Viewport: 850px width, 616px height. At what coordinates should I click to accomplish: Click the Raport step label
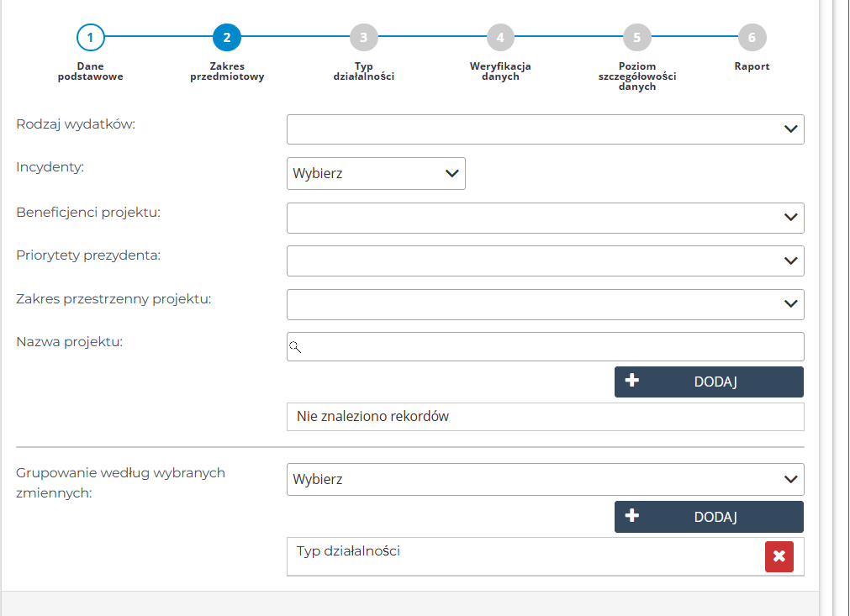(x=752, y=66)
